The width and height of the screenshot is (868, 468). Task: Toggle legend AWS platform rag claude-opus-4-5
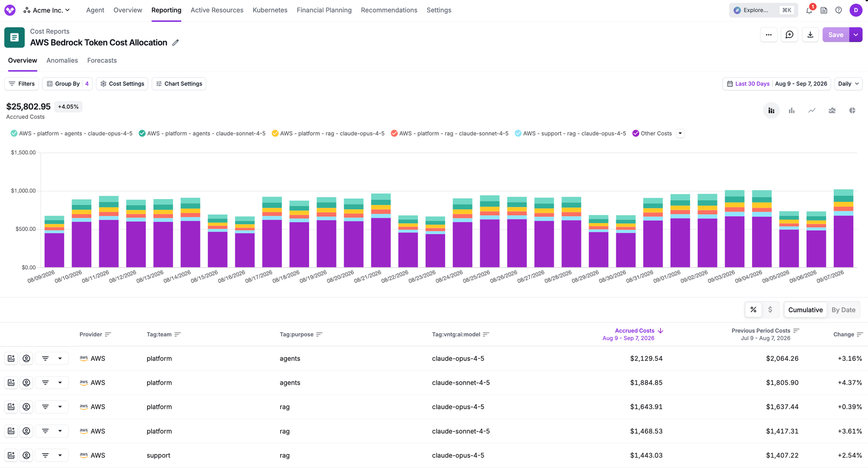click(x=328, y=133)
